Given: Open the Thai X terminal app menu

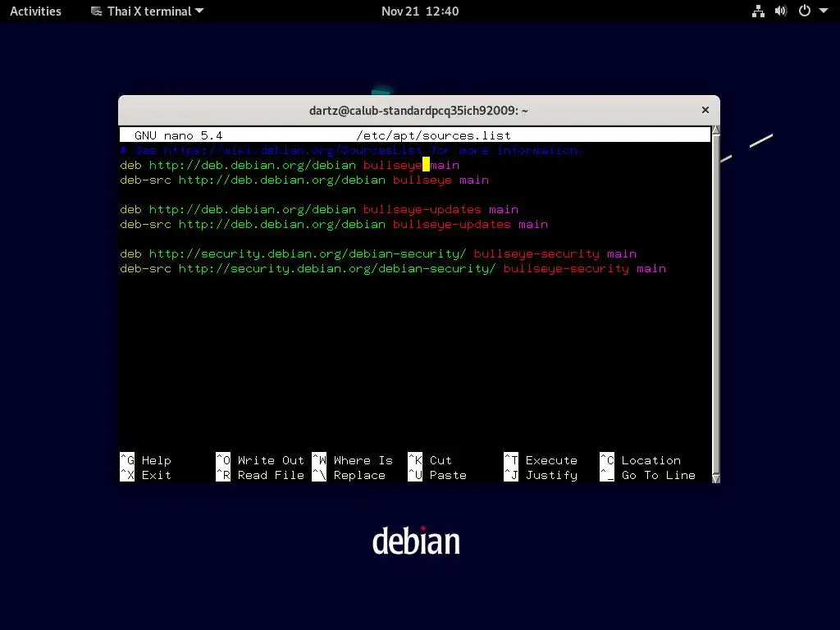Looking at the screenshot, I should tap(148, 11).
